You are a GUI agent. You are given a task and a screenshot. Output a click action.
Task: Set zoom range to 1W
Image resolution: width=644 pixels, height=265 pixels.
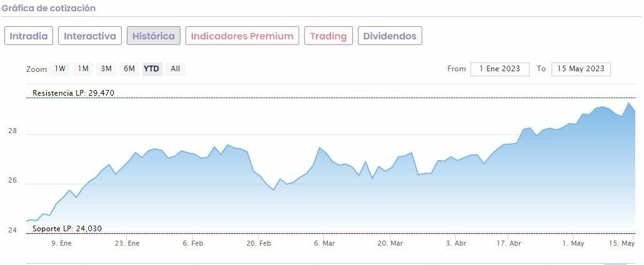click(x=60, y=69)
